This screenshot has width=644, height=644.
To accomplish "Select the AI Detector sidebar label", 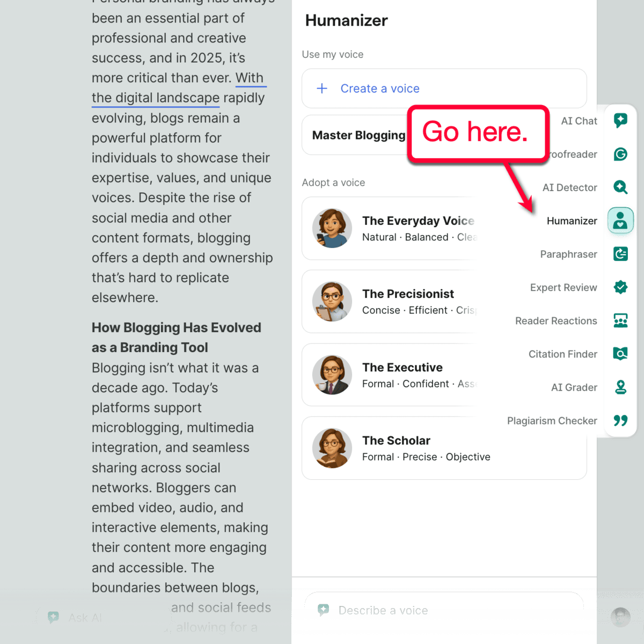I will 569,187.
